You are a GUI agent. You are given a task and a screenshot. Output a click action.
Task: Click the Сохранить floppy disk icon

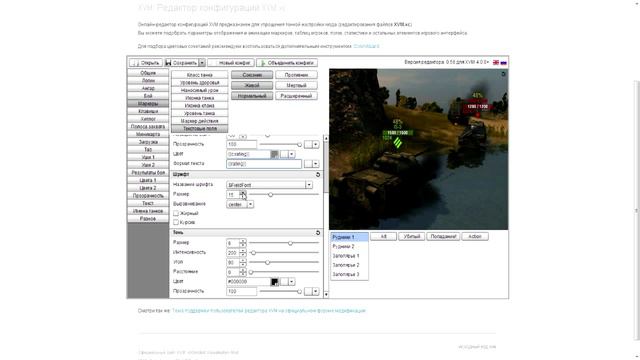(x=168, y=63)
